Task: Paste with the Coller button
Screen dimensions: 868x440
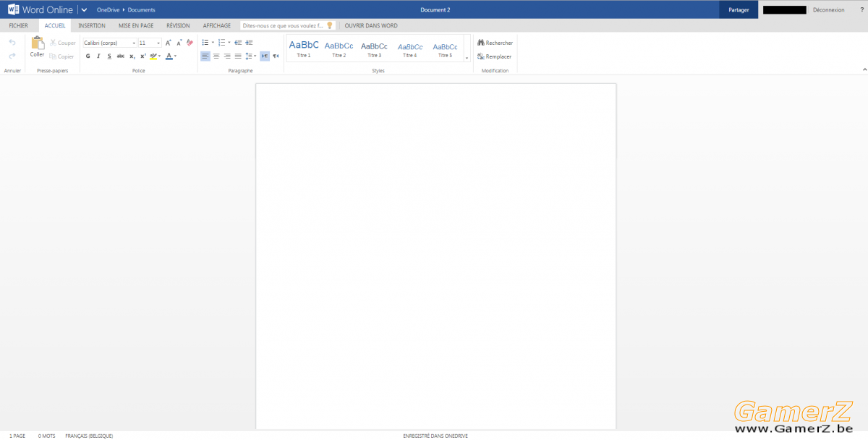Action: coord(37,47)
